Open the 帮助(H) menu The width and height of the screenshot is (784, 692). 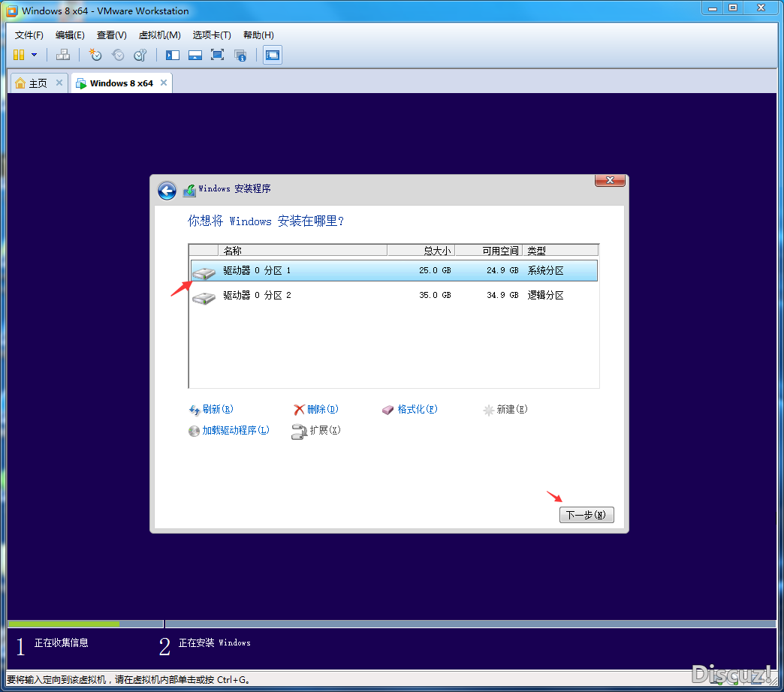click(x=258, y=35)
